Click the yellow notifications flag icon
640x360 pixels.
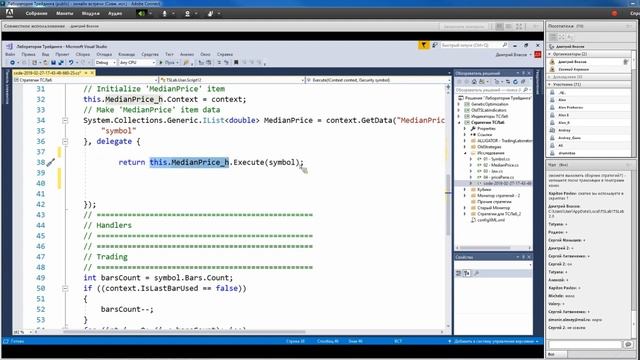pyautogui.click(x=423, y=45)
